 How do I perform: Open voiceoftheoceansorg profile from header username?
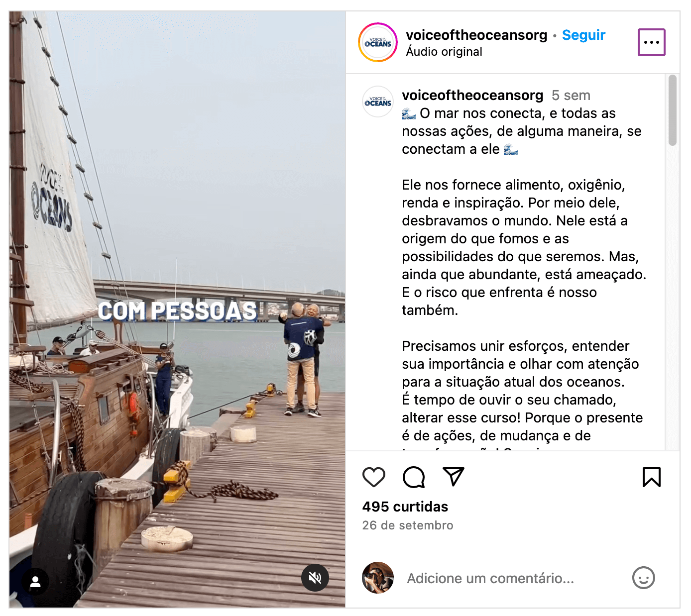coord(476,35)
